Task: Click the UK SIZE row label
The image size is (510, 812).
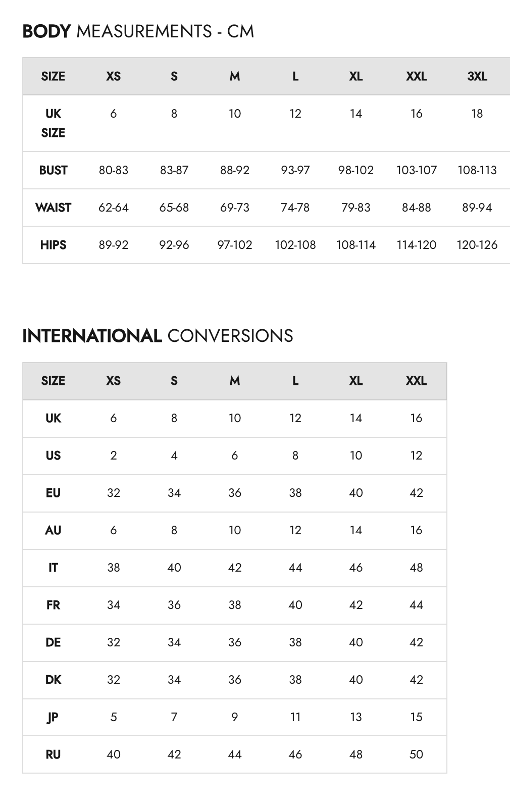Action: (53, 123)
